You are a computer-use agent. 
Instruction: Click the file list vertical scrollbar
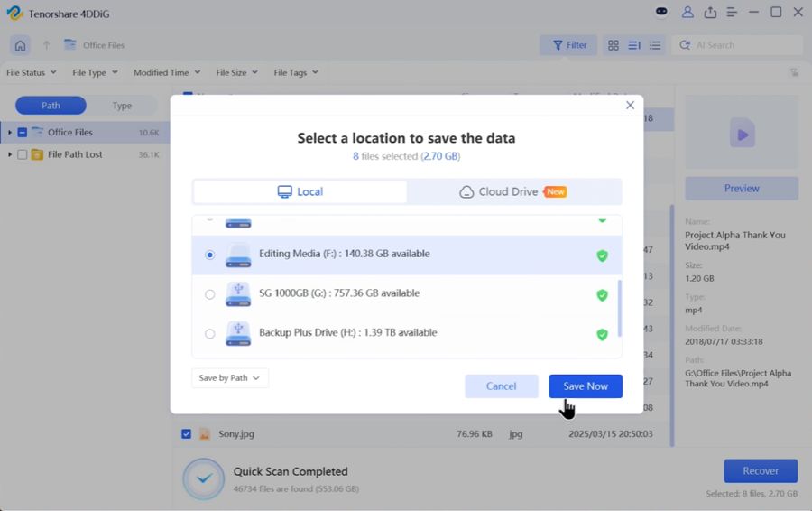tap(672, 325)
